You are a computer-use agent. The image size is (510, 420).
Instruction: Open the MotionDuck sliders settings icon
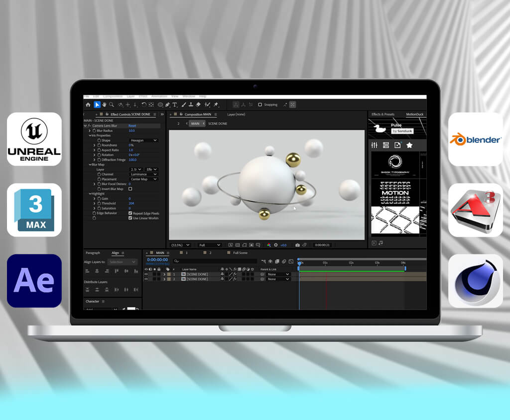pos(375,145)
